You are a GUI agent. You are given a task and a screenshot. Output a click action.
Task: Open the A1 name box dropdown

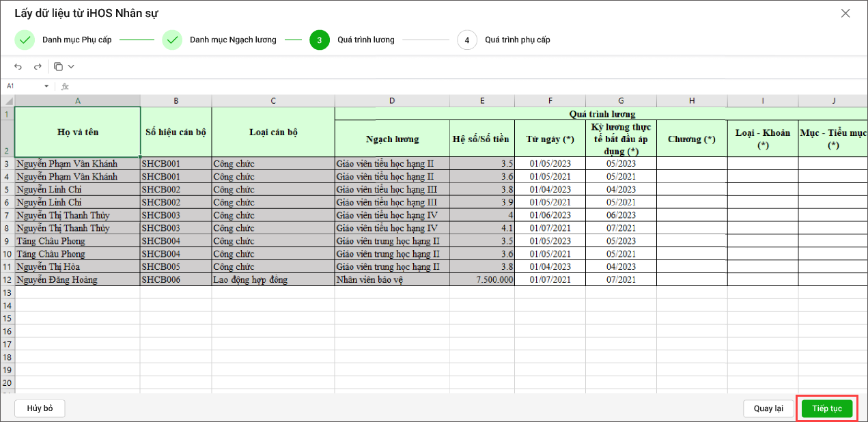pos(46,87)
